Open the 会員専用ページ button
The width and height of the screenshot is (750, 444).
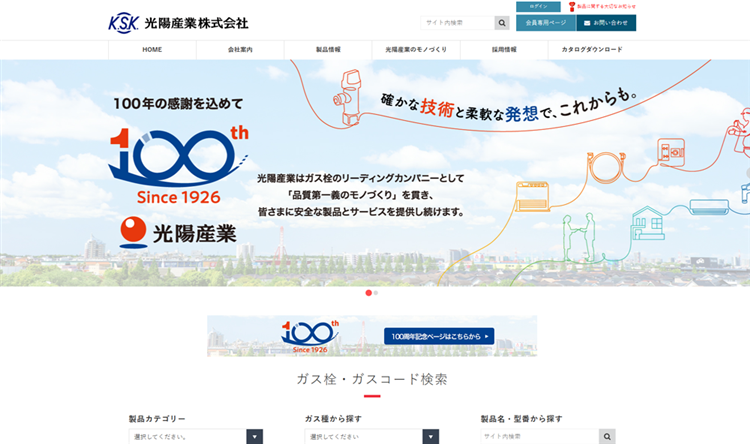pyautogui.click(x=546, y=23)
